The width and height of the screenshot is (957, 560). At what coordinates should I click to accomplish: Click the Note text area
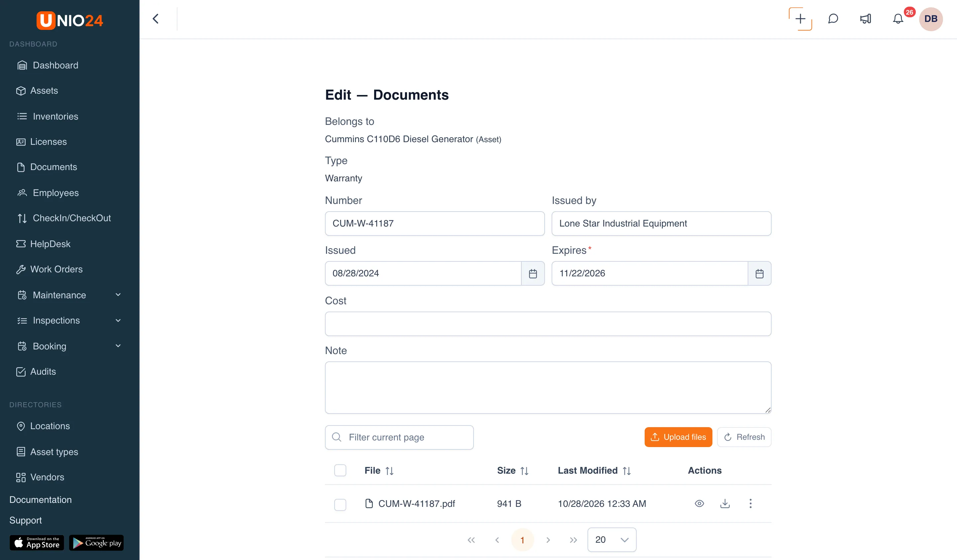(548, 387)
